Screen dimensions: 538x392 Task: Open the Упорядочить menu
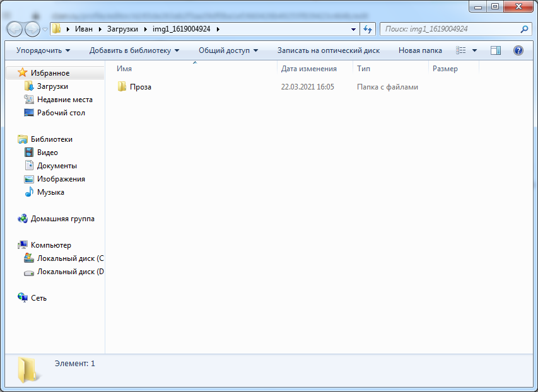(44, 51)
